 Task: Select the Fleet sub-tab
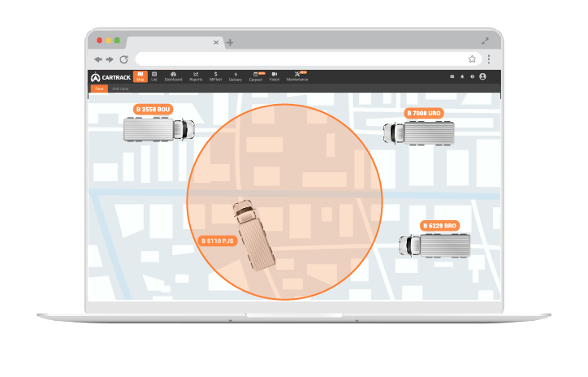[x=99, y=88]
